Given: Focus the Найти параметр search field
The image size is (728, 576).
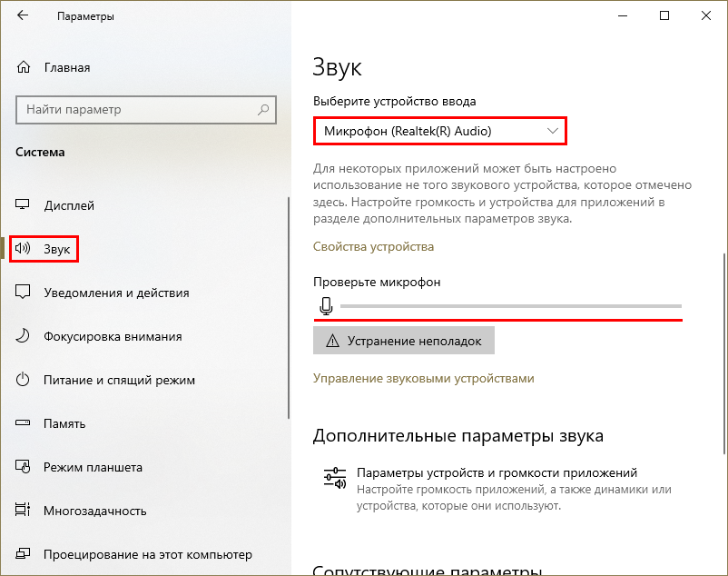Looking at the screenshot, I should click(136, 110).
